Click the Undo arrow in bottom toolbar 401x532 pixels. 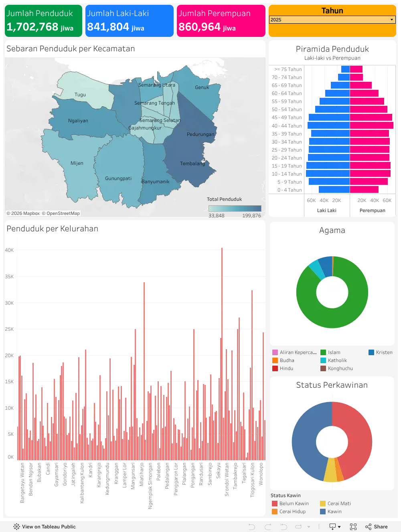[x=252, y=527]
